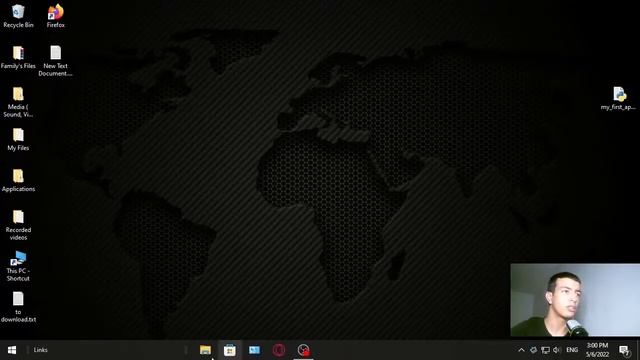Select the New Text Document file
The image size is (640, 360).
(56, 61)
